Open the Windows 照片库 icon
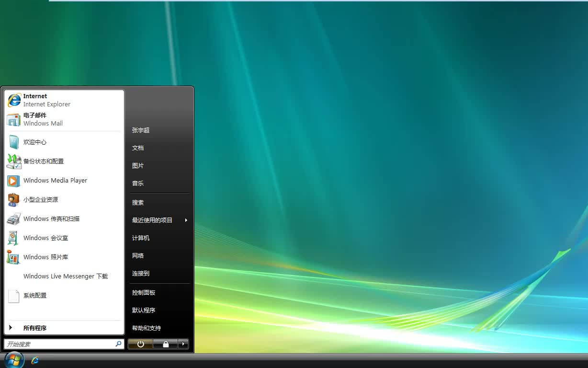The height and width of the screenshot is (368, 588). [14, 257]
